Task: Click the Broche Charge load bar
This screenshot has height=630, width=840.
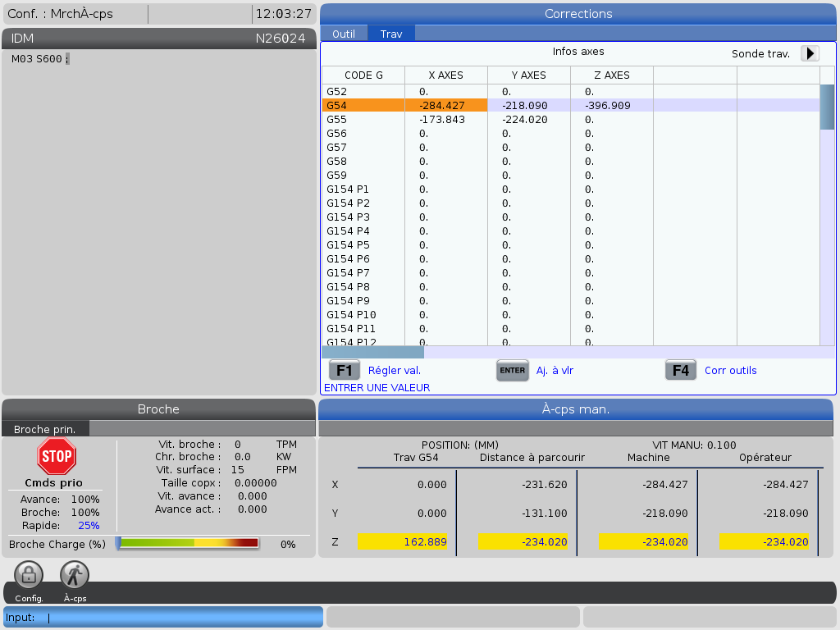Action: (x=188, y=543)
